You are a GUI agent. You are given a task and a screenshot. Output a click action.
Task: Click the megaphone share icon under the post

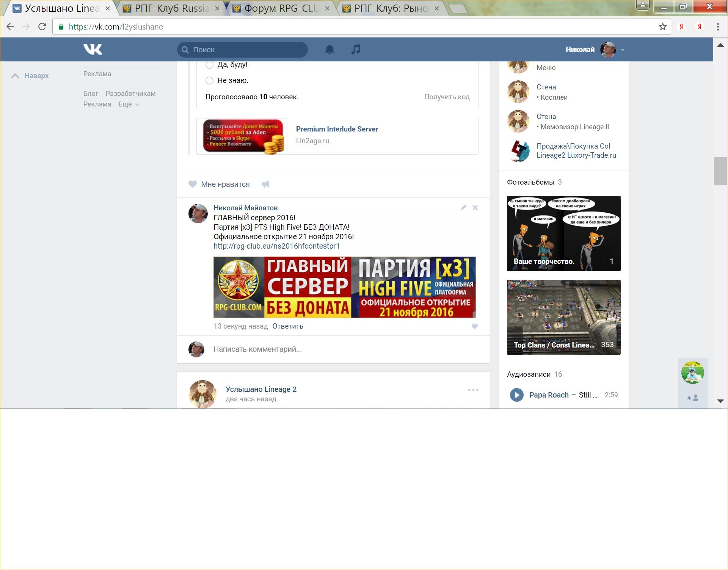(265, 185)
